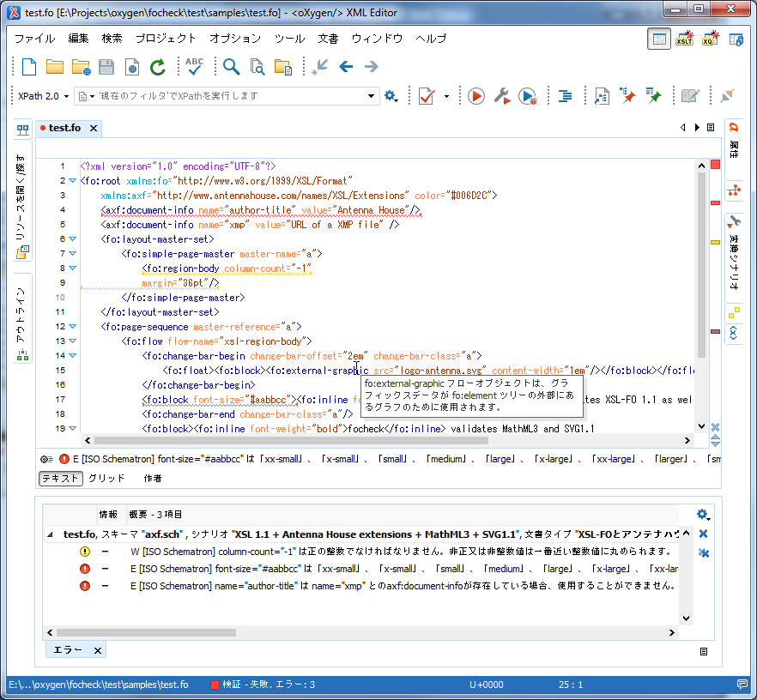Toggle the Text editing mode
Image resolution: width=757 pixels, height=700 pixels.
click(x=61, y=478)
